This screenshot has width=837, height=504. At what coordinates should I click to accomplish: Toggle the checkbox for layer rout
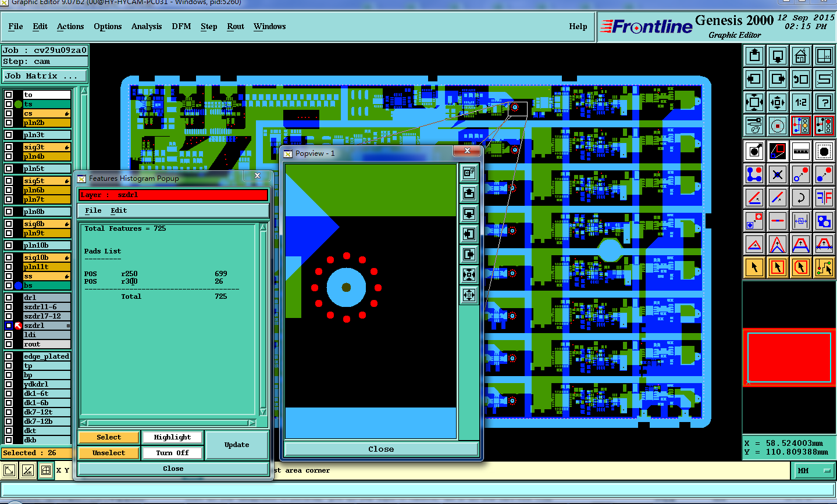point(9,344)
